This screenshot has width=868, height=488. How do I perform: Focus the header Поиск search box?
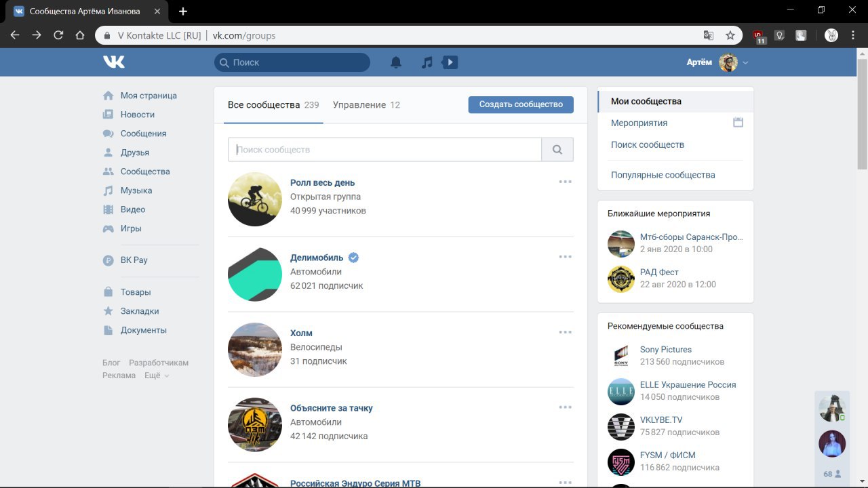pyautogui.click(x=292, y=62)
